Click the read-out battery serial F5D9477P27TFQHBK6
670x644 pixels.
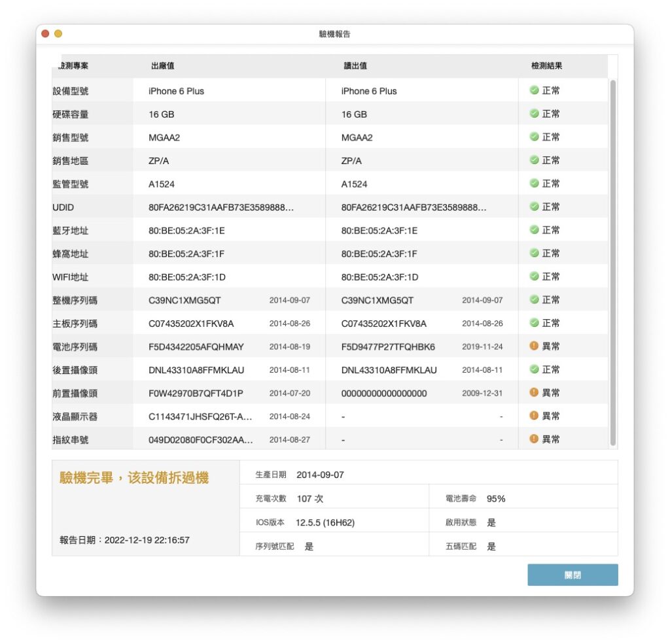[x=388, y=347]
